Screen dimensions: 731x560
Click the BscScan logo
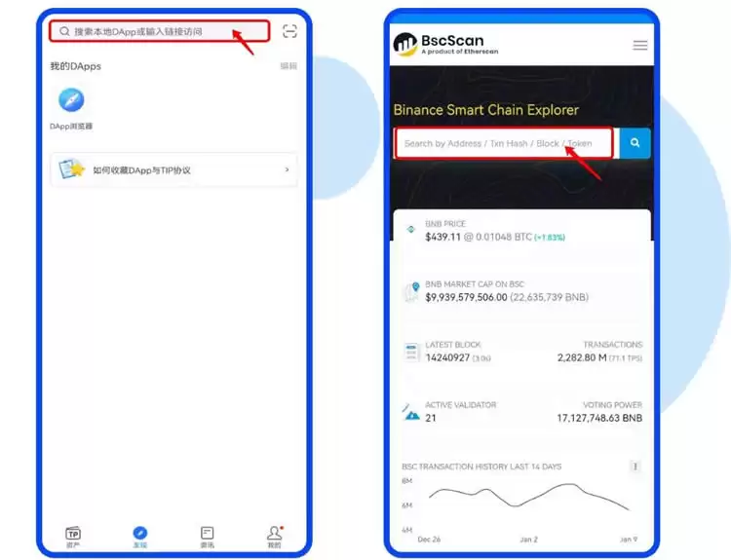pos(445,45)
